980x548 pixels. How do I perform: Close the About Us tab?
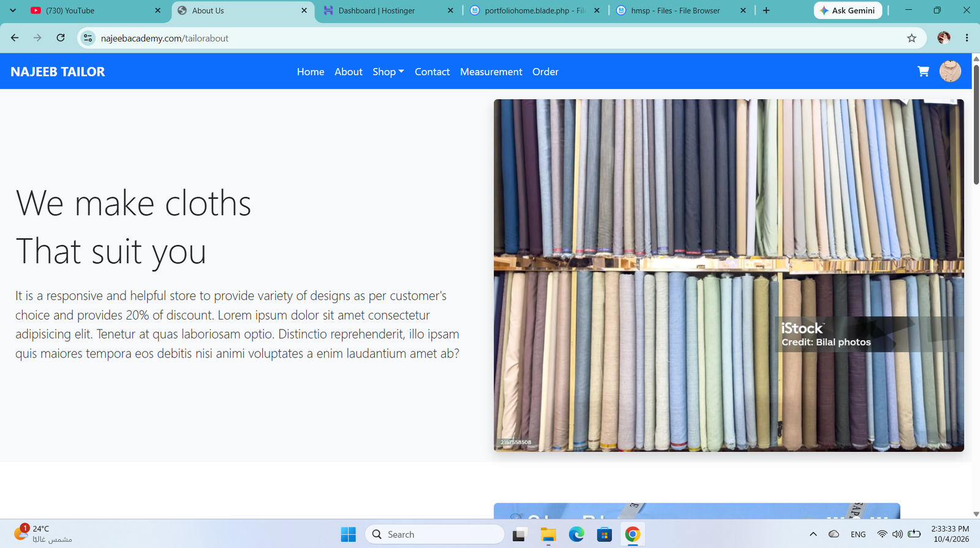tap(304, 10)
